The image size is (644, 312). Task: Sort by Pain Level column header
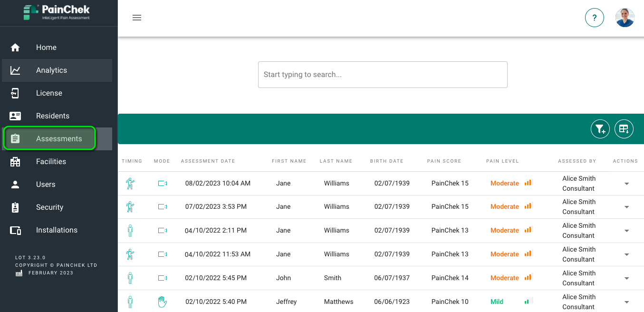pyautogui.click(x=502, y=161)
